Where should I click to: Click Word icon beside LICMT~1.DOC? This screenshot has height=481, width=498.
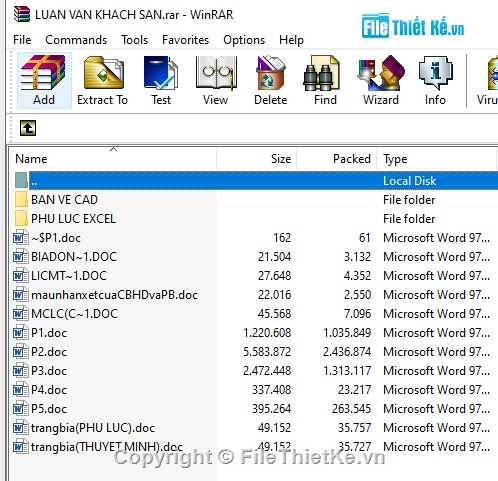point(21,276)
